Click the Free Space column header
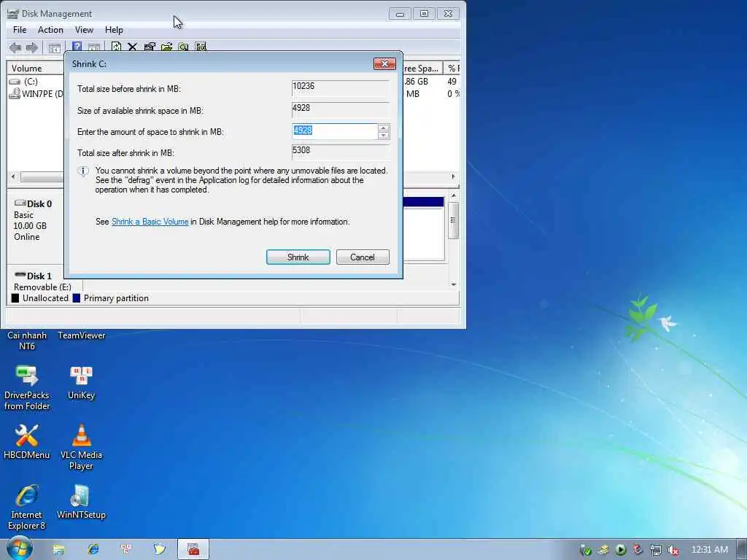 [x=422, y=68]
